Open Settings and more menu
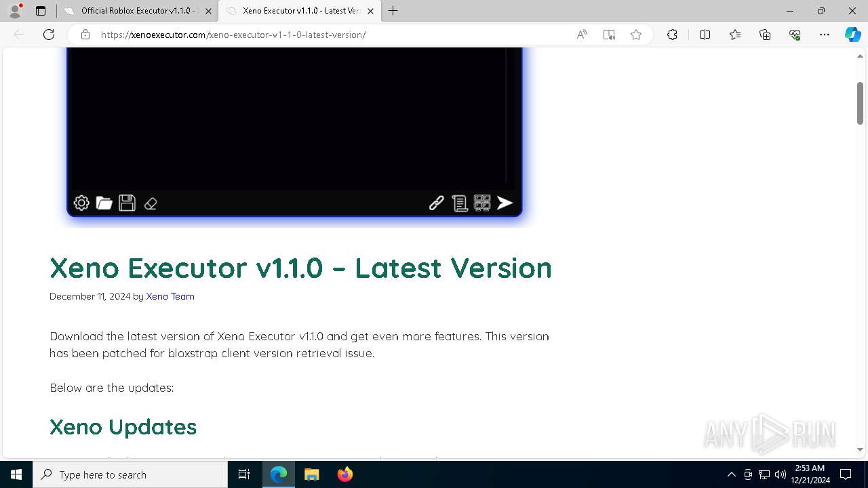The height and width of the screenshot is (488, 868). click(825, 35)
